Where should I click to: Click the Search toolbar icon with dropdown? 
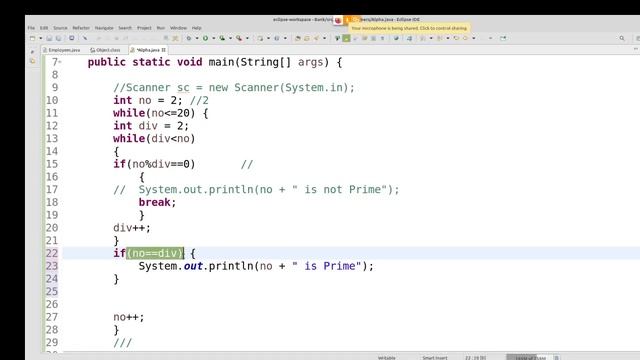[x=316, y=38]
